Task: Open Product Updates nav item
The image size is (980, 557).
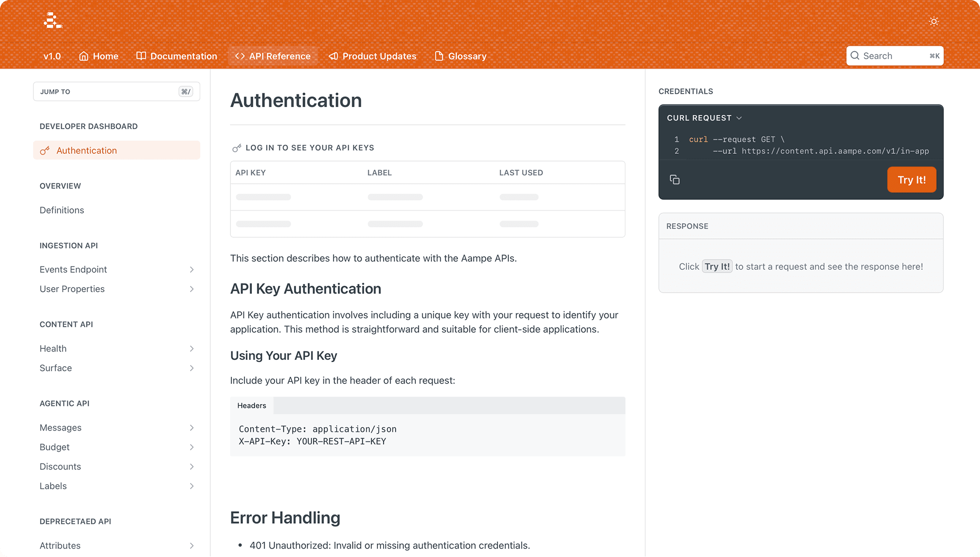Action: point(373,56)
